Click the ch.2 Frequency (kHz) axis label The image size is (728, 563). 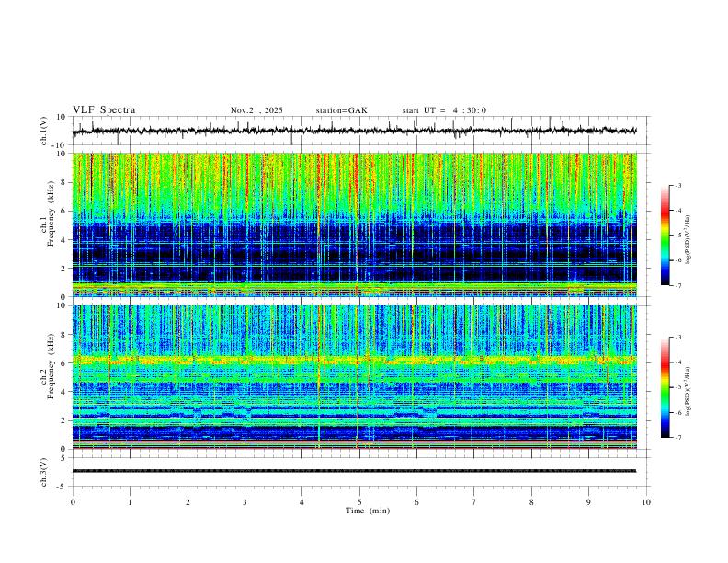pos(47,366)
